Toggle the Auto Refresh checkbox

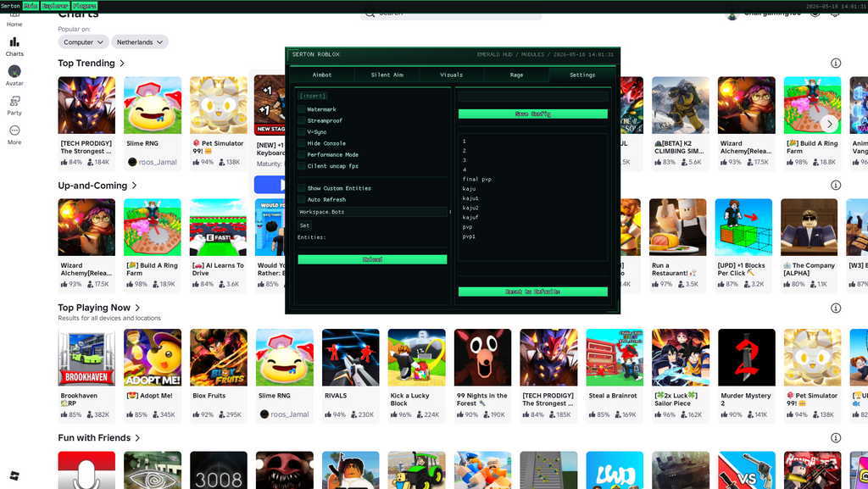[x=302, y=200]
